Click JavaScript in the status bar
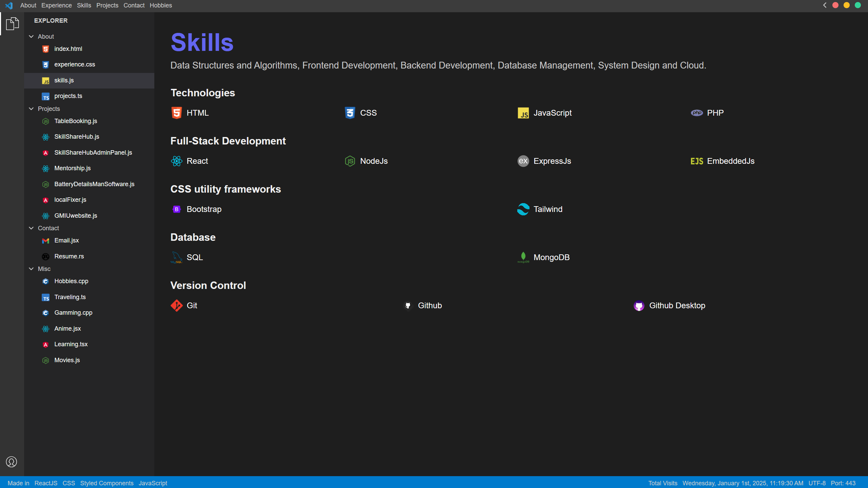 (x=153, y=483)
